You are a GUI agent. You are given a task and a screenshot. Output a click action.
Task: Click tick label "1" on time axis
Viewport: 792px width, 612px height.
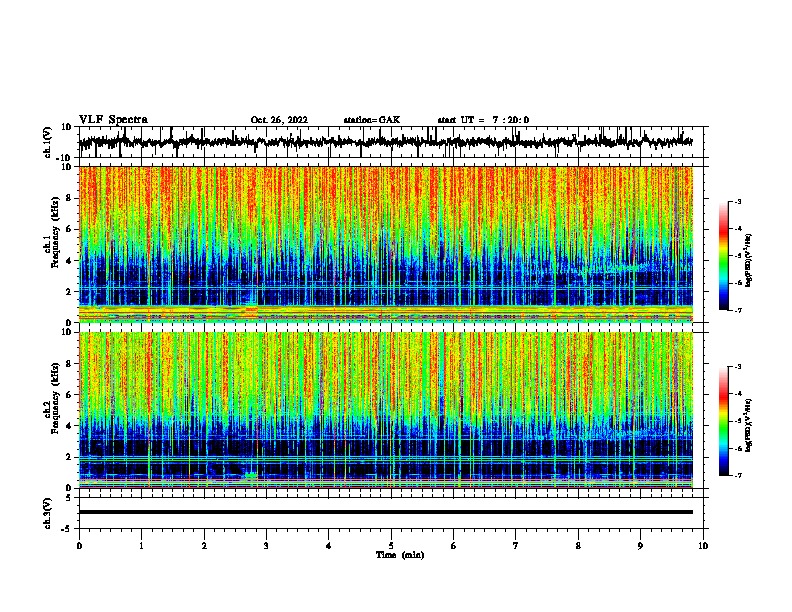click(141, 546)
